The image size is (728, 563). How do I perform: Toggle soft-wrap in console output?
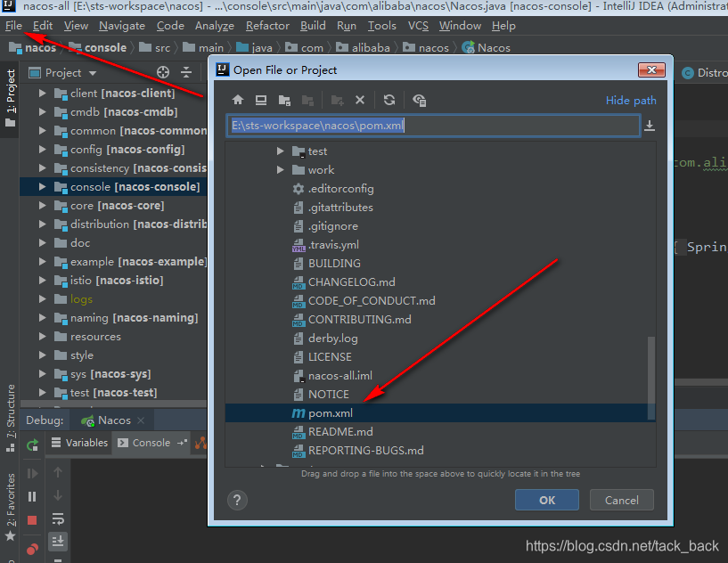(x=58, y=518)
